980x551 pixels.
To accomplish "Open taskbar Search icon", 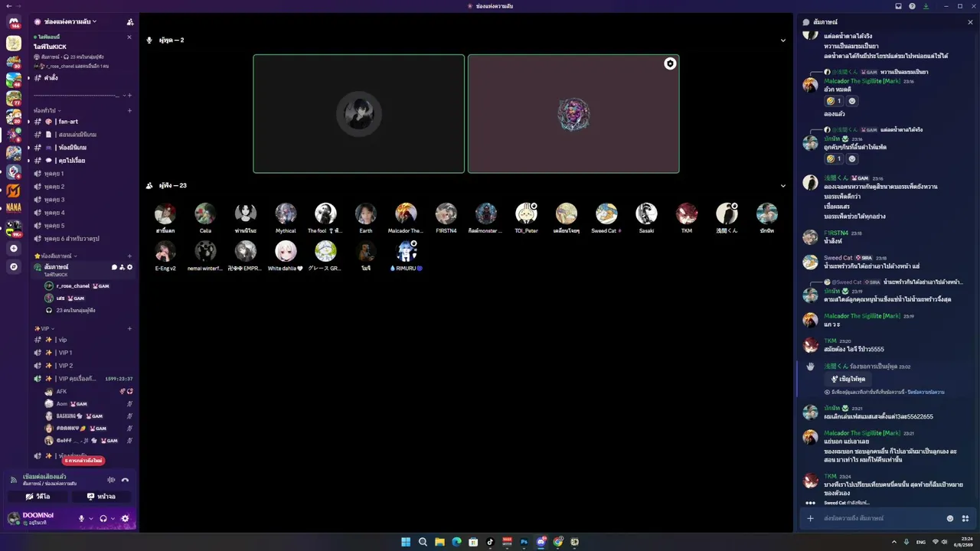I will pos(423,542).
